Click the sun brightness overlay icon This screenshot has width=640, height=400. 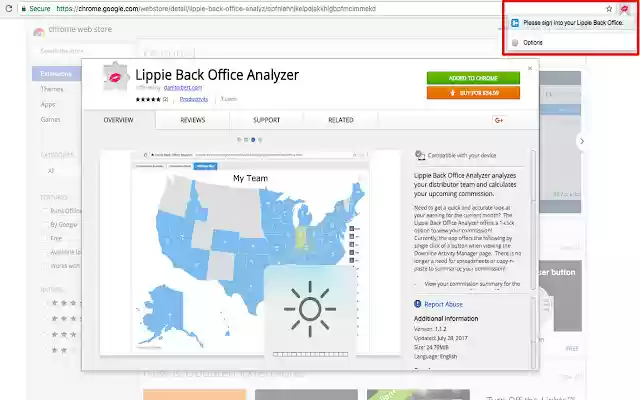[x=310, y=309]
